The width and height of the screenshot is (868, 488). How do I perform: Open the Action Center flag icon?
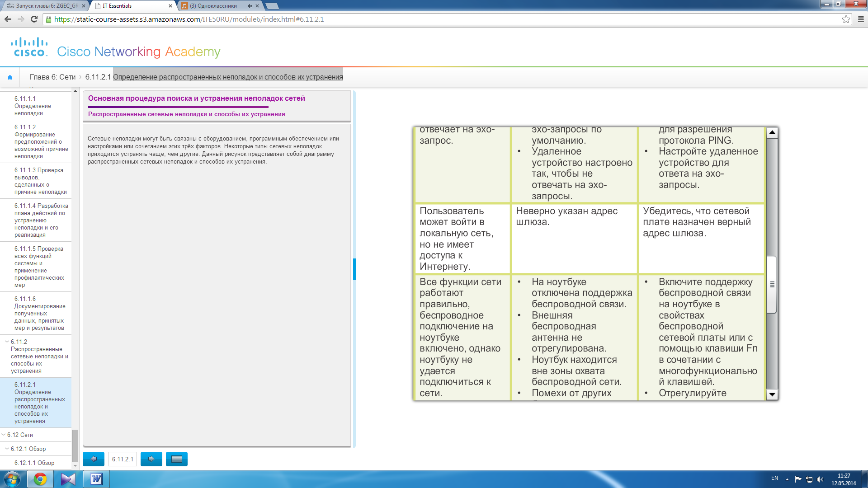798,479
